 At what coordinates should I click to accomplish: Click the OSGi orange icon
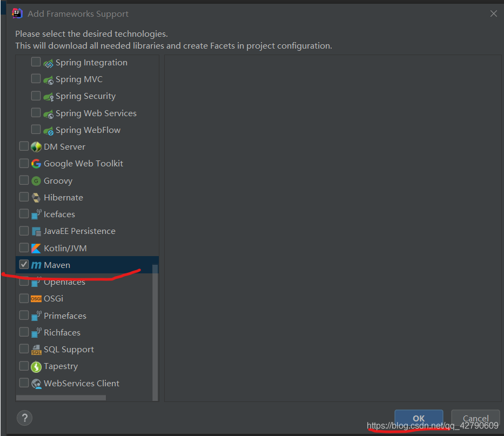36,299
